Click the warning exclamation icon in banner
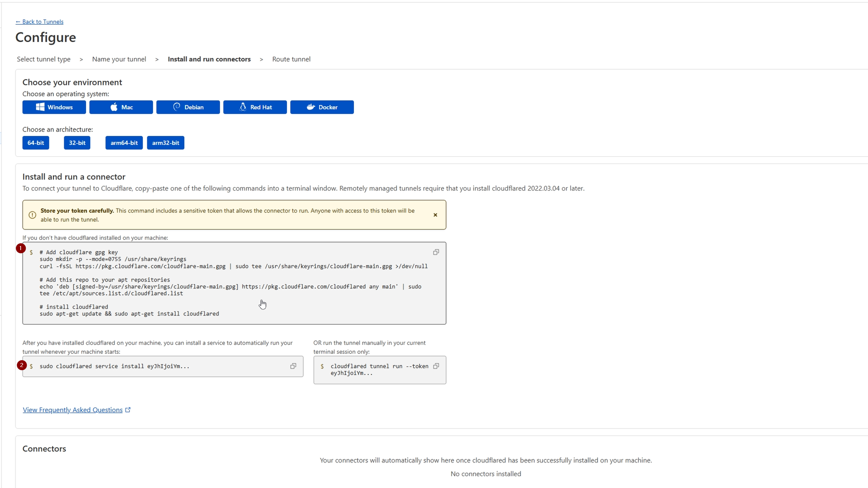 [x=32, y=215]
